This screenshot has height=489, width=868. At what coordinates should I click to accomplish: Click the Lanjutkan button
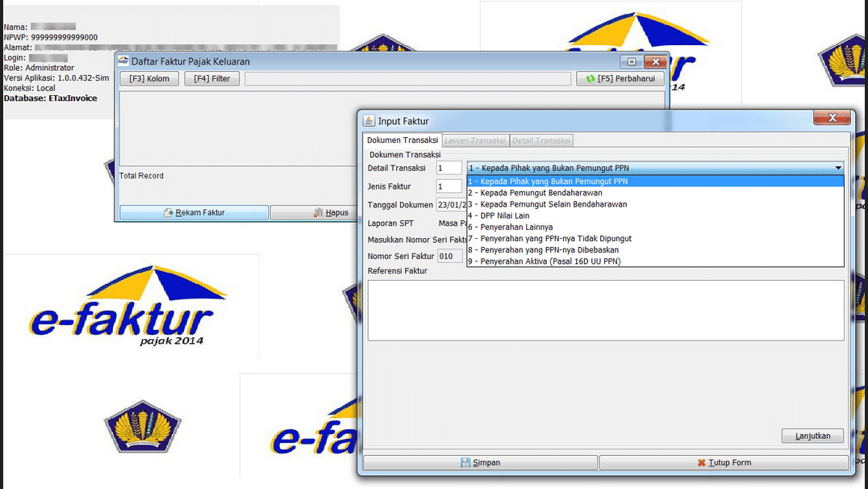(x=812, y=436)
